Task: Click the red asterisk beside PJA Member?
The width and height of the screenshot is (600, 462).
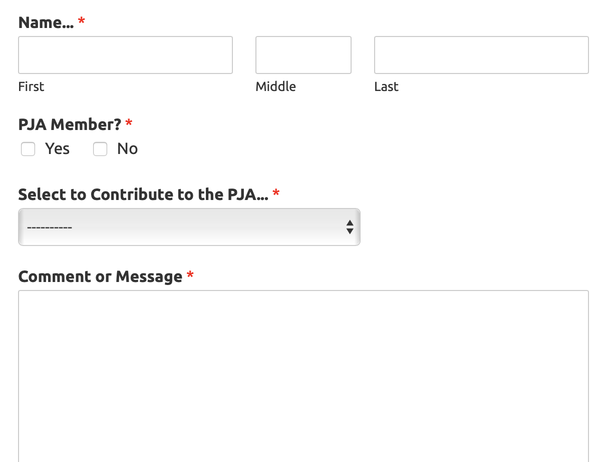Action: tap(129, 125)
